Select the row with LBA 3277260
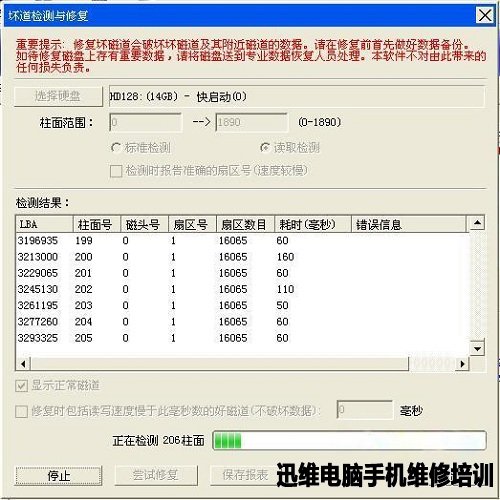The height and width of the screenshot is (500, 500). tap(243, 322)
